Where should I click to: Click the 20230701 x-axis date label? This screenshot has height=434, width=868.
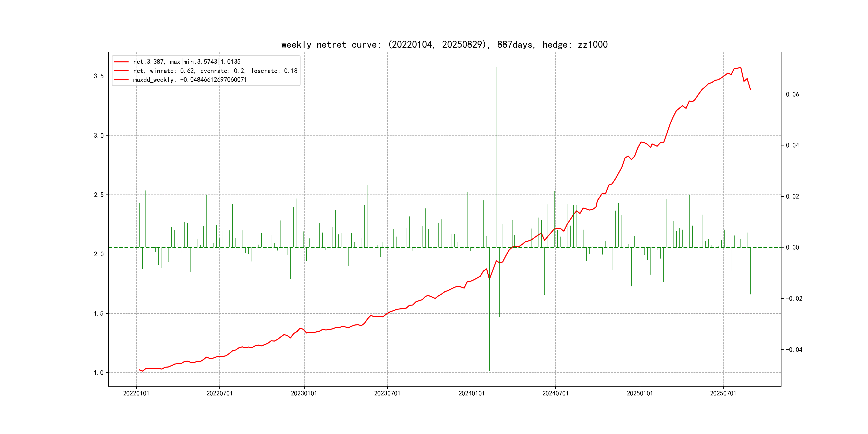click(x=387, y=394)
